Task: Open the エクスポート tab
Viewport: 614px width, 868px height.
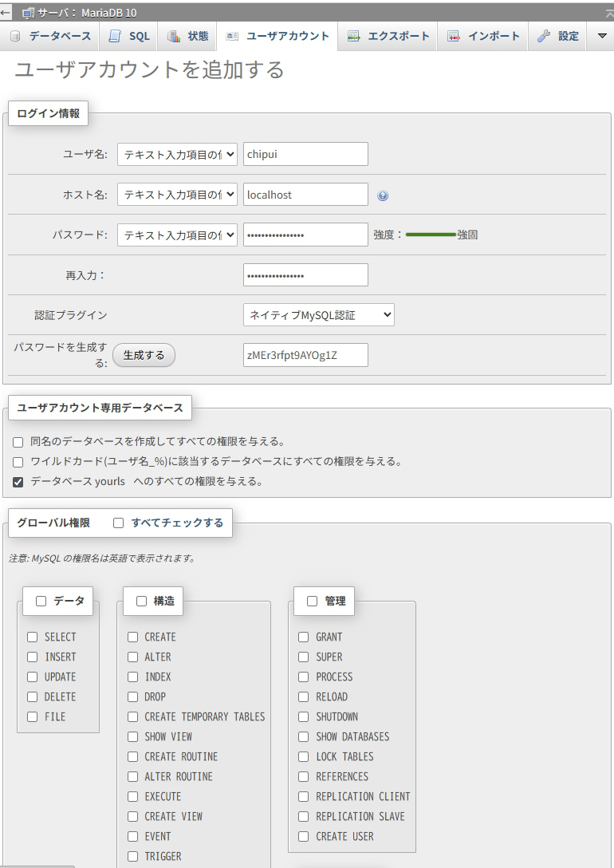Action: coord(388,37)
